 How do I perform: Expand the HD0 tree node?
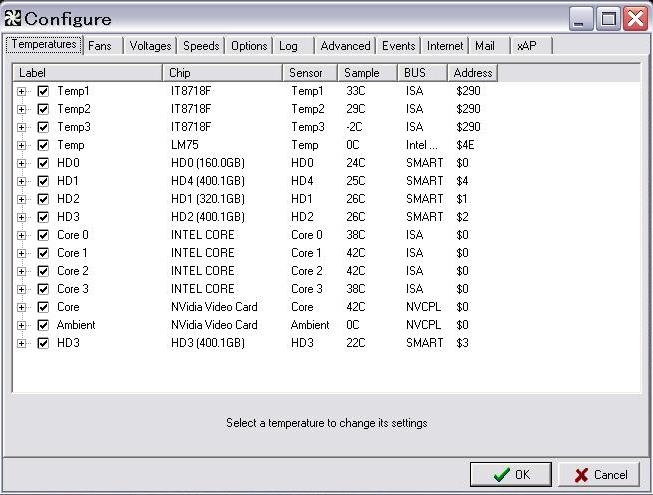21,164
